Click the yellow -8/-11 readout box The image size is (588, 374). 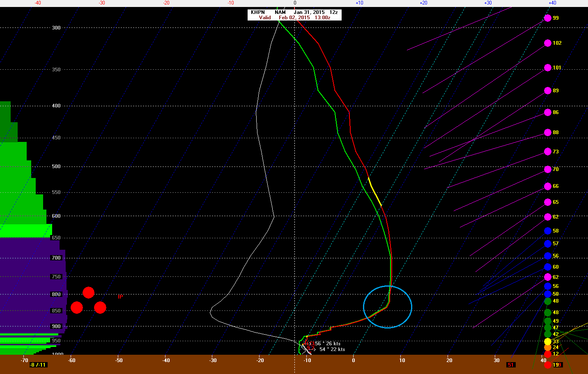[38, 365]
